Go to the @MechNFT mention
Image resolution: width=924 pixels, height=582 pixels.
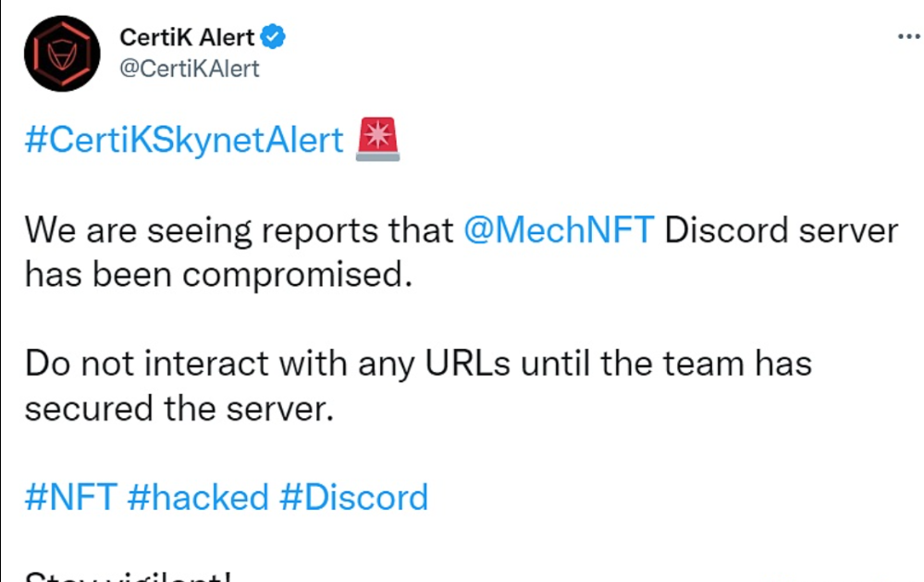[559, 230]
